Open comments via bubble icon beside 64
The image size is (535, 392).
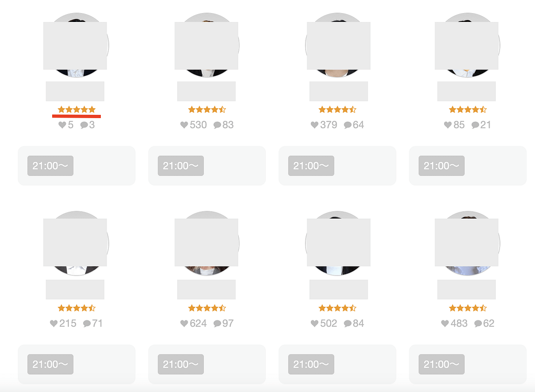(x=348, y=125)
